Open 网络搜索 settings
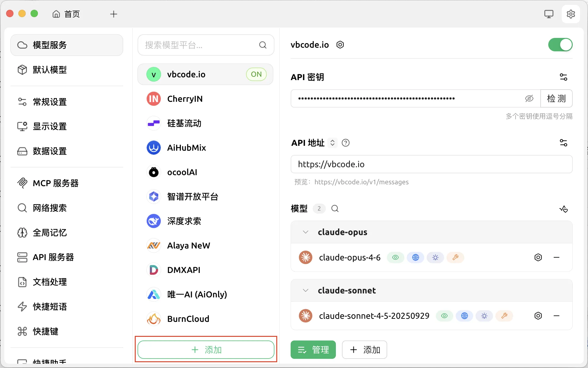Viewport: 588px width, 368px height. (67, 208)
